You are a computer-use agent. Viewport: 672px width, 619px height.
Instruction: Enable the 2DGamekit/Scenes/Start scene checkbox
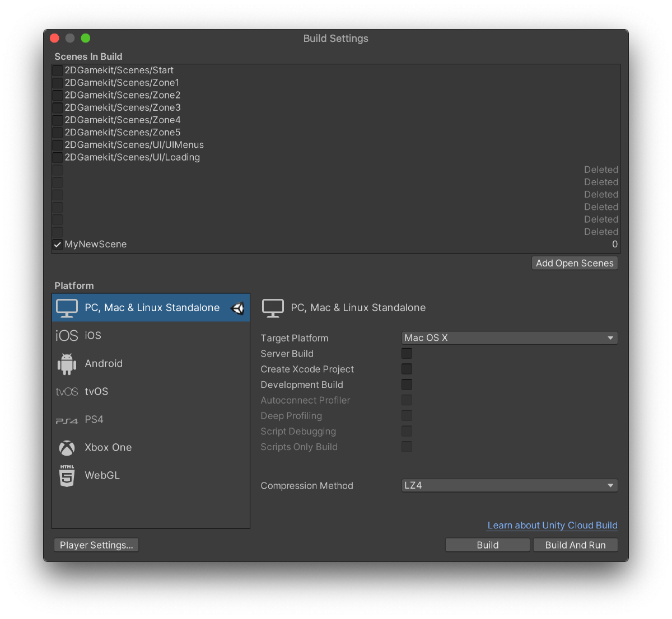coord(58,71)
